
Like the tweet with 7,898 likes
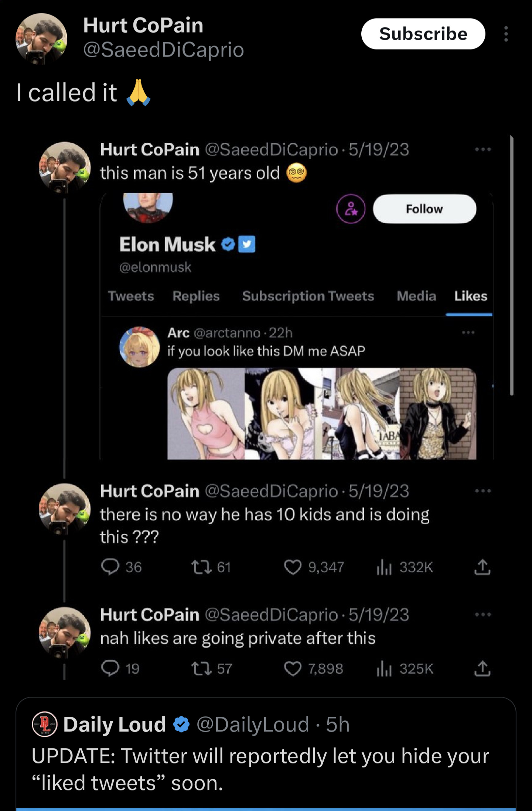click(x=293, y=669)
